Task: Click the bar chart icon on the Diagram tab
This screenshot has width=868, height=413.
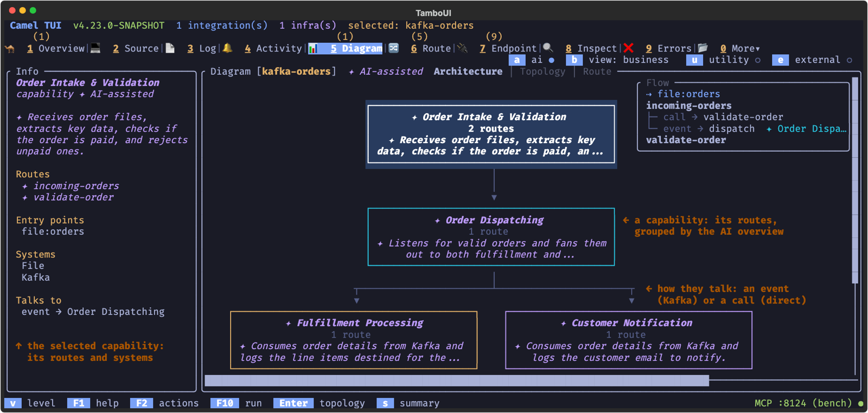Action: click(x=314, y=48)
